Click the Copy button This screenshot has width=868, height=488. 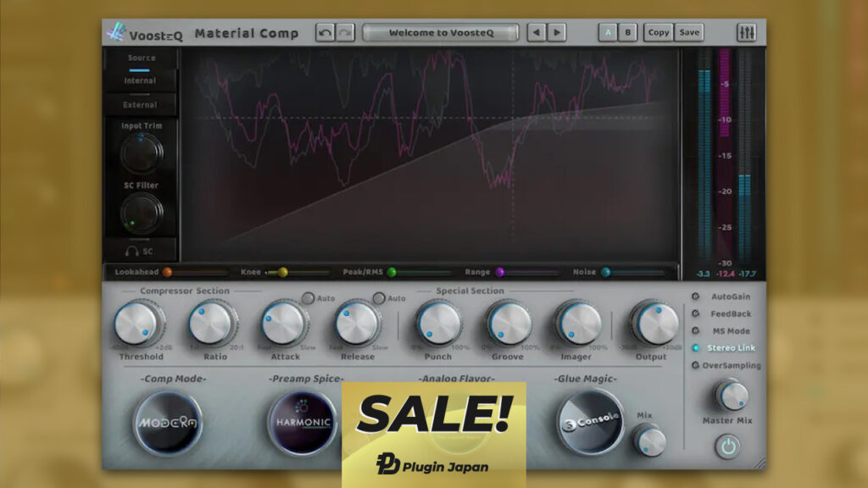click(x=658, y=33)
